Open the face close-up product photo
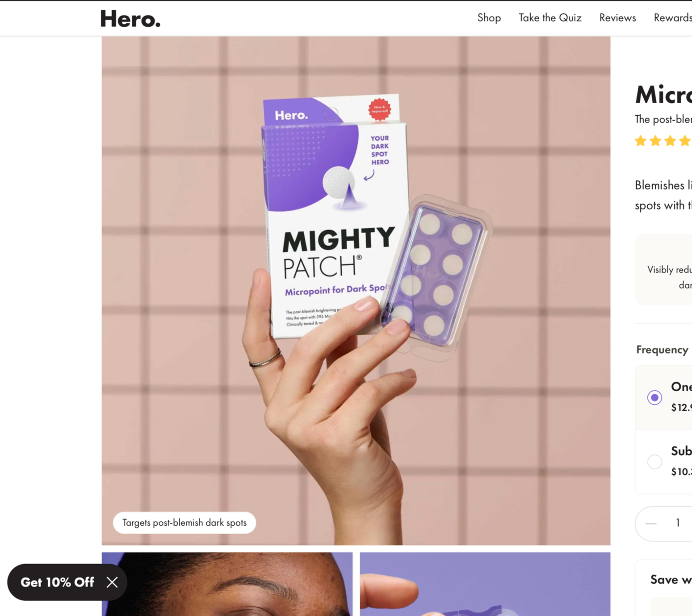Screen dimensions: 692x616 pos(227,584)
